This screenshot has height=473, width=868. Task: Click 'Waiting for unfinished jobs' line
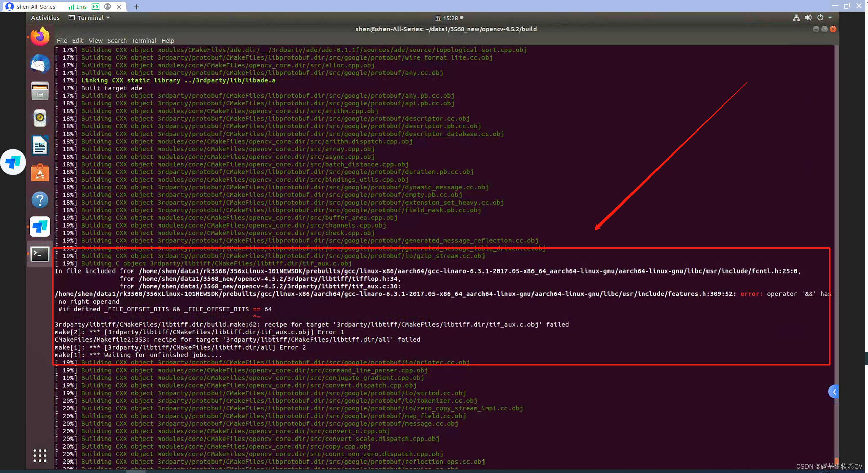[x=138, y=355]
